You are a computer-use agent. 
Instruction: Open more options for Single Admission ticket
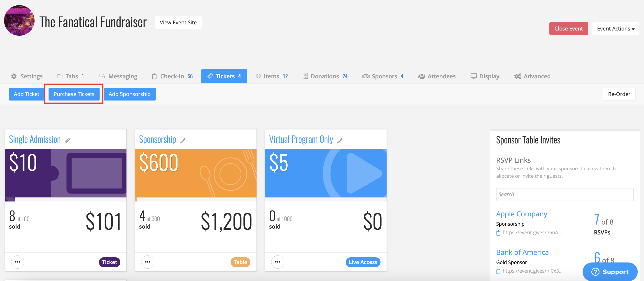click(18, 262)
